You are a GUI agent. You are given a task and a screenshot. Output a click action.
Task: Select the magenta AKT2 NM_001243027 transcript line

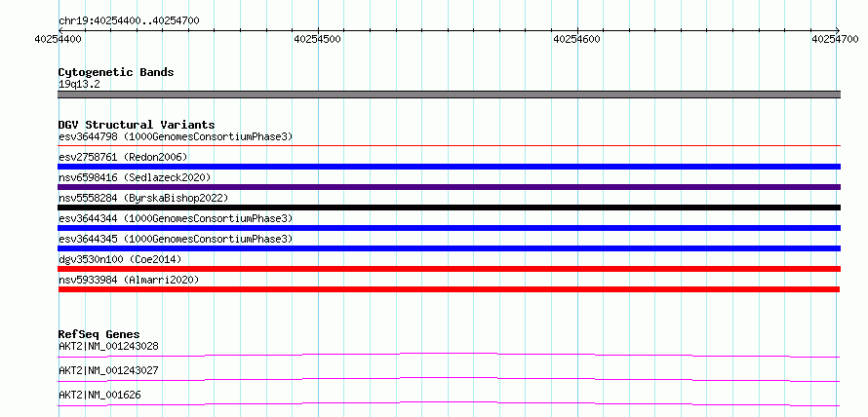(449, 379)
